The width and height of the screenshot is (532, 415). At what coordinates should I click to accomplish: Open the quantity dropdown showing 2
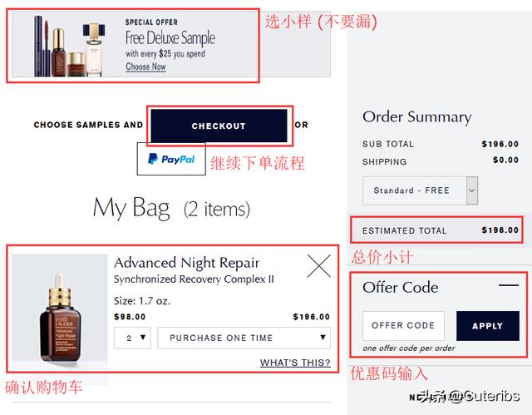pos(132,338)
